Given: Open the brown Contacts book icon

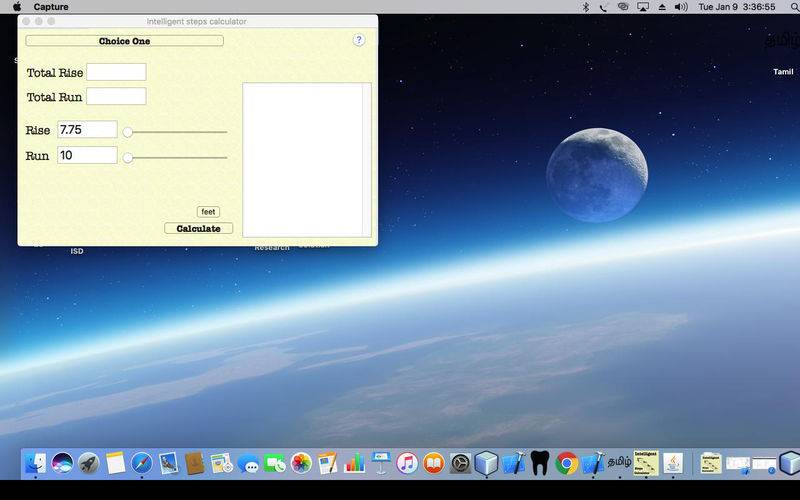Looking at the screenshot, I should click(195, 463).
